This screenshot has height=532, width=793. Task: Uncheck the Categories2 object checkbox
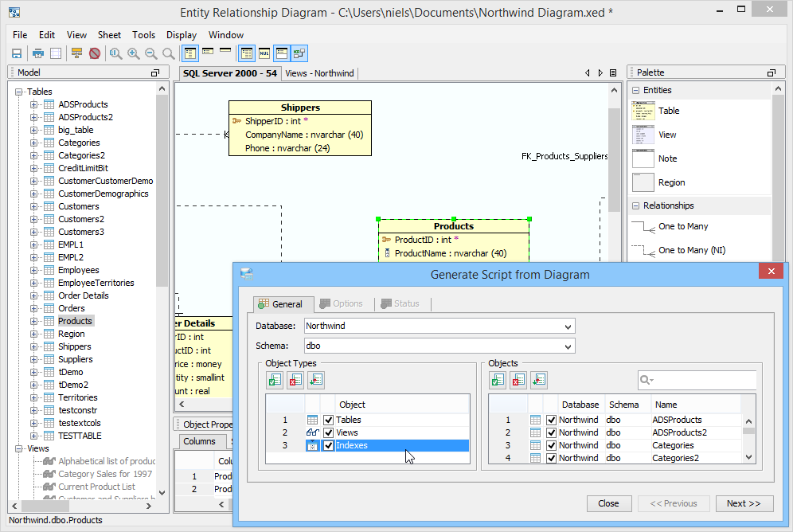pos(551,458)
